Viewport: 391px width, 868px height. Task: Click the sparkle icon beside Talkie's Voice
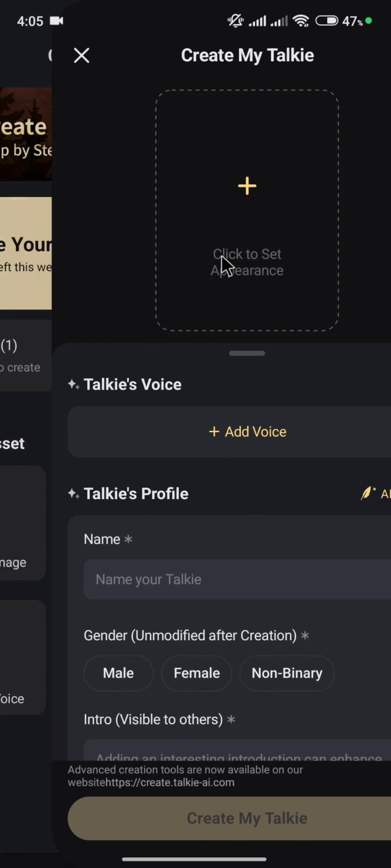[x=74, y=384]
